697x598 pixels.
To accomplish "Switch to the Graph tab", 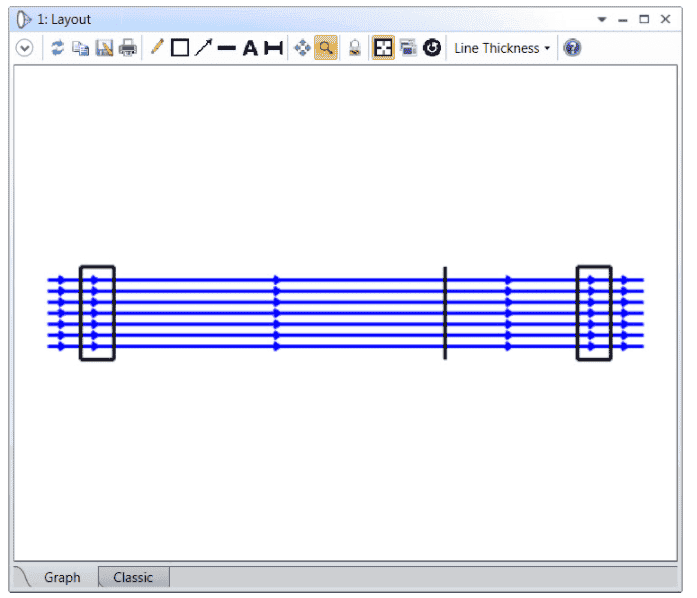I will (x=62, y=577).
